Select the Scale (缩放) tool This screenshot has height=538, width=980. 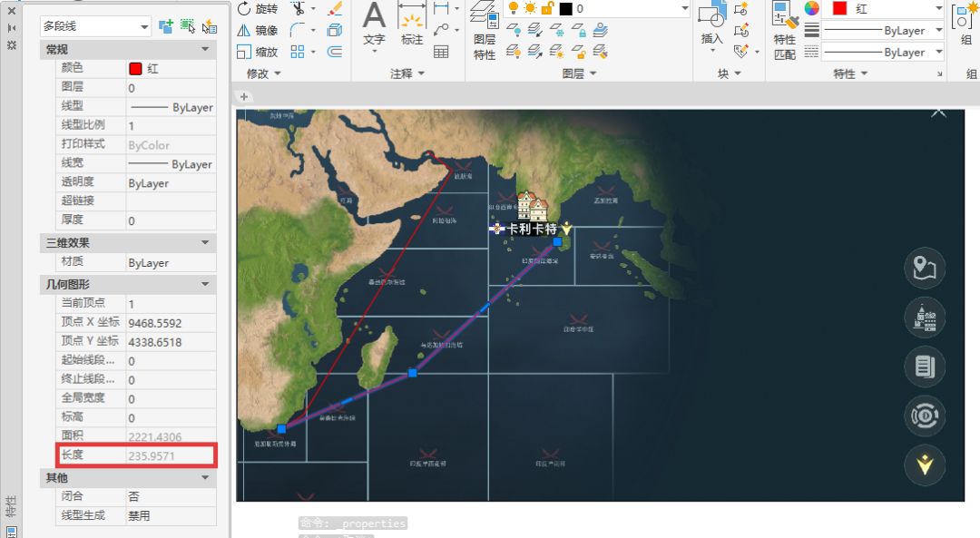(x=257, y=52)
